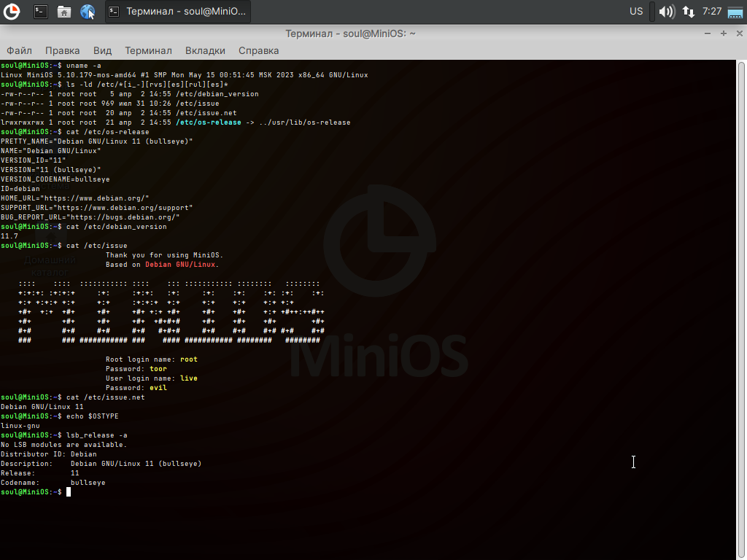Launch the web browser from the panel
The height and width of the screenshot is (560, 747).
click(x=88, y=12)
